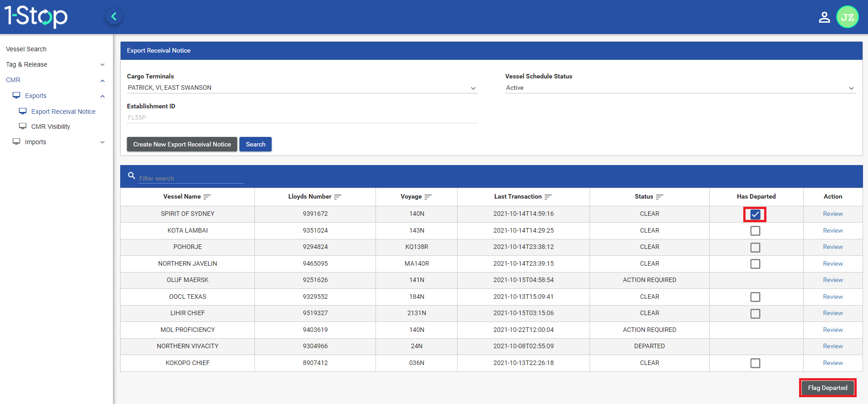Click the Flag Departed button
Screen dimensions: 868x404
(828, 388)
